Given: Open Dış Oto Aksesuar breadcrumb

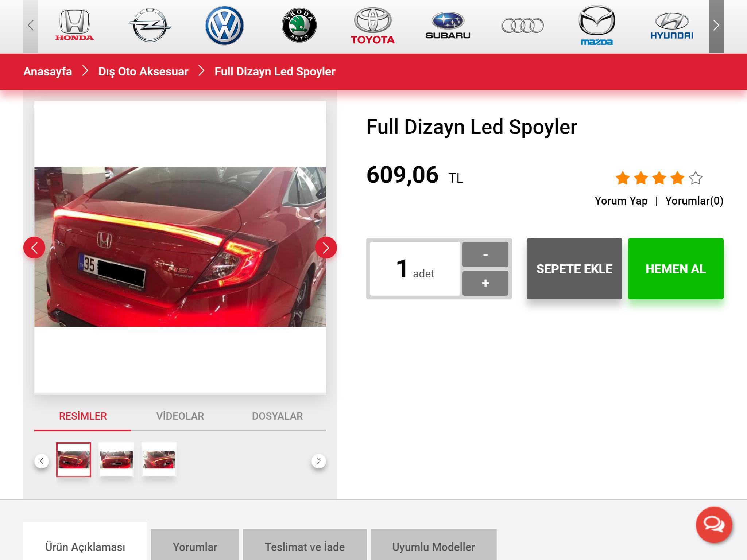Looking at the screenshot, I should point(143,71).
